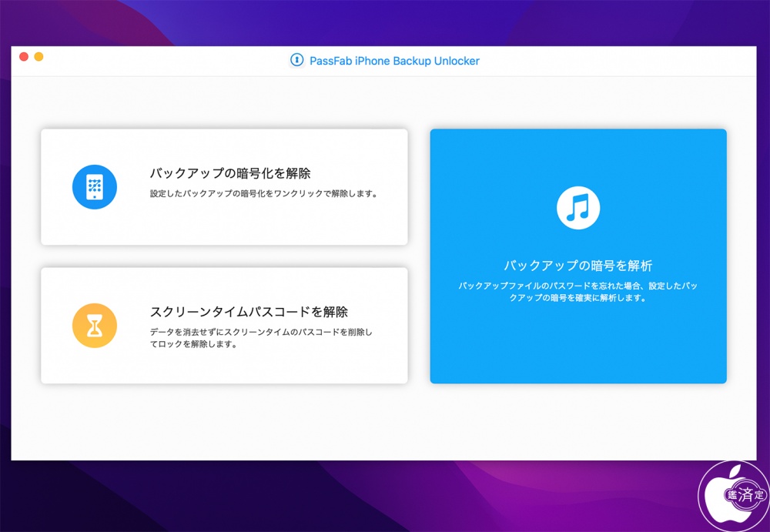Select the バックアップの暗号化を解除 heading

[229, 173]
